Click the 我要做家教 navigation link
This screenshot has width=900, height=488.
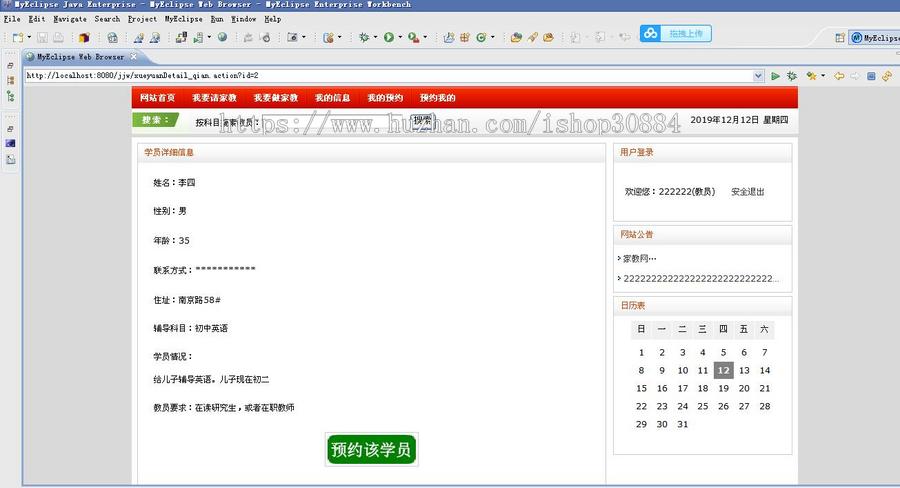pyautogui.click(x=276, y=98)
